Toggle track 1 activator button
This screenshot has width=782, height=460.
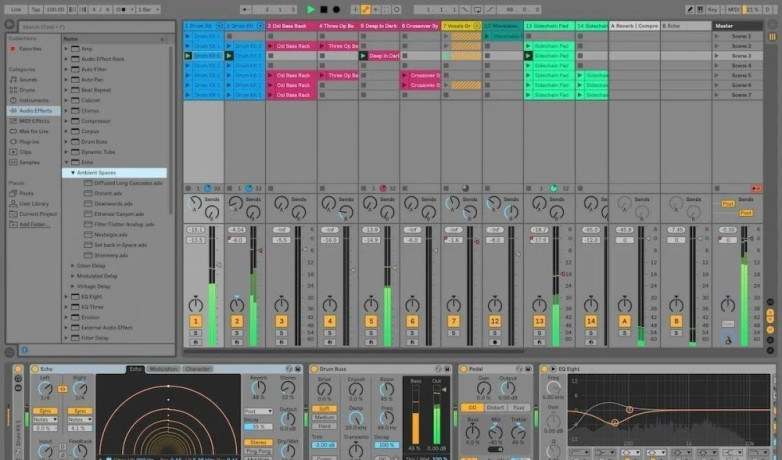coord(196,321)
